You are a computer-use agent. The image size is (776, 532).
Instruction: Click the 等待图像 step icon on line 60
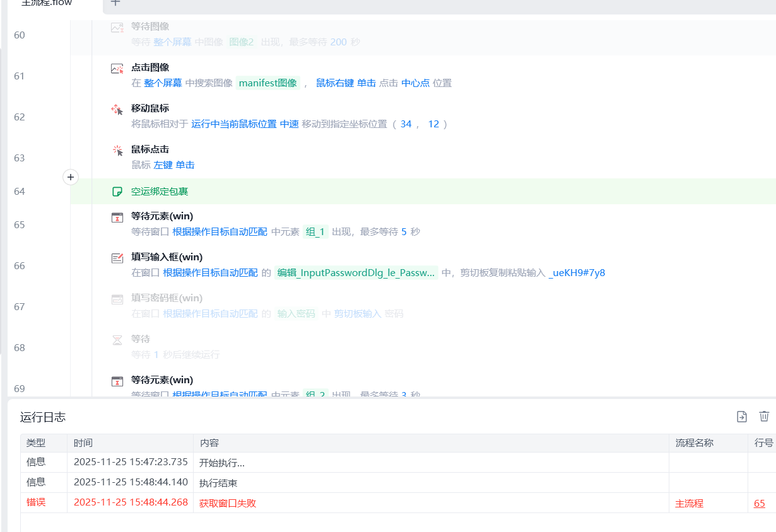pos(117,28)
